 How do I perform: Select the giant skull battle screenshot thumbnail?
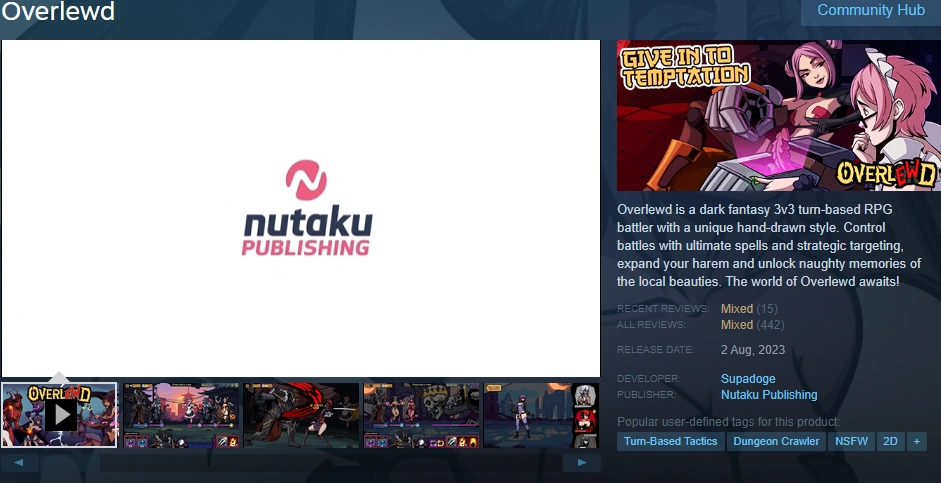421,415
